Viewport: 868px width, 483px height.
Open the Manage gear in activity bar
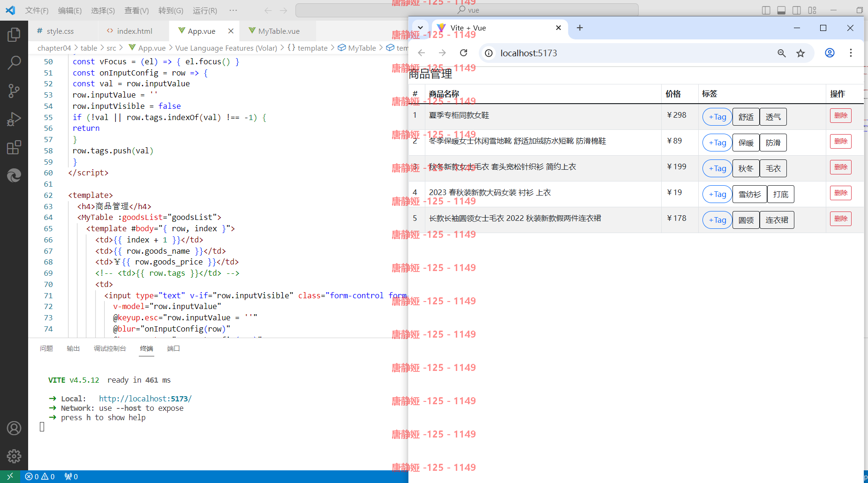(x=14, y=456)
